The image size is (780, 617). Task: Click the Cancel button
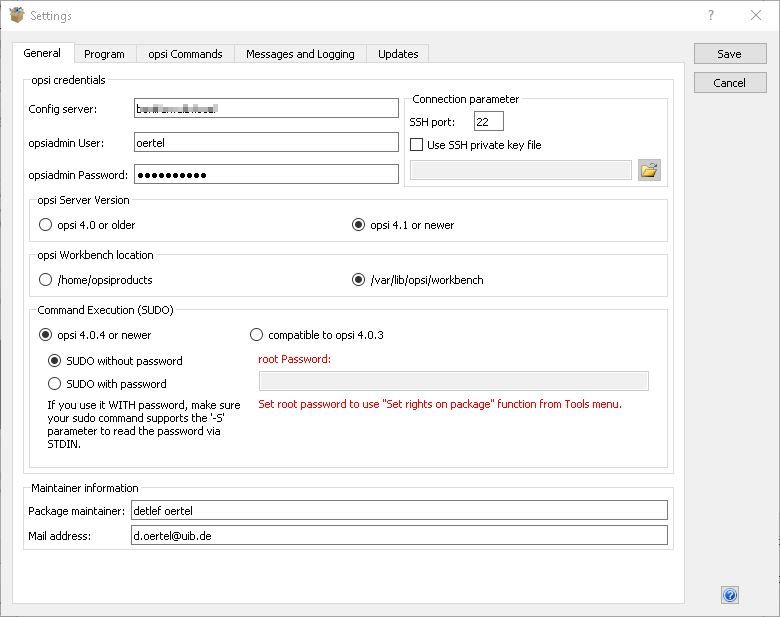pyautogui.click(x=730, y=83)
